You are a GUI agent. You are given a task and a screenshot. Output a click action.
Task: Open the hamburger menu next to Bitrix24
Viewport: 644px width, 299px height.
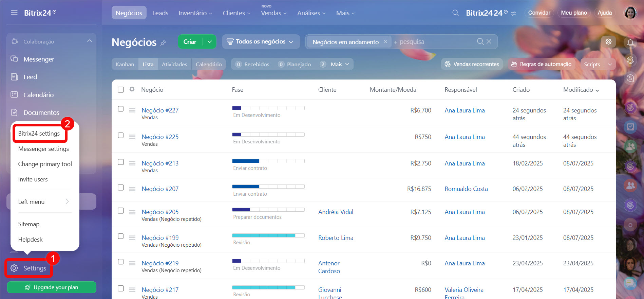click(x=14, y=13)
